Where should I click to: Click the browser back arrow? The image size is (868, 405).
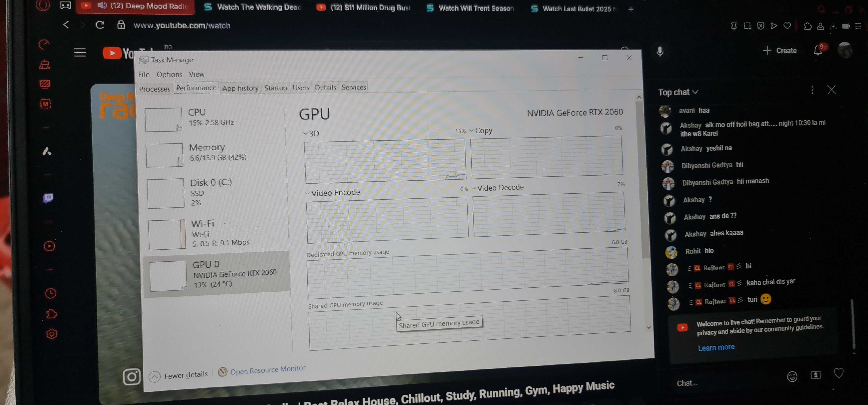pos(66,25)
